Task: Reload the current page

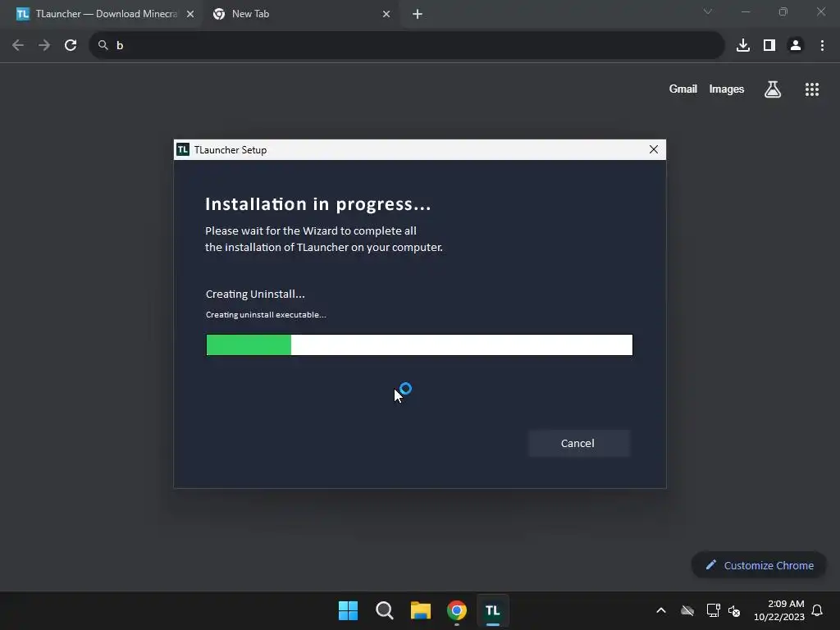Action: pos(71,45)
